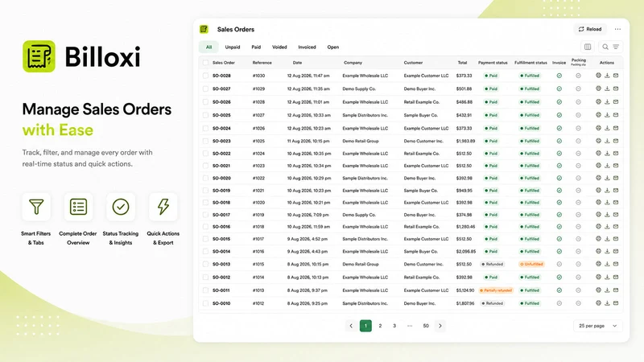The height and width of the screenshot is (362, 644).
Task: Click the Partially refunded badge on SO-0011
Action: click(496, 290)
